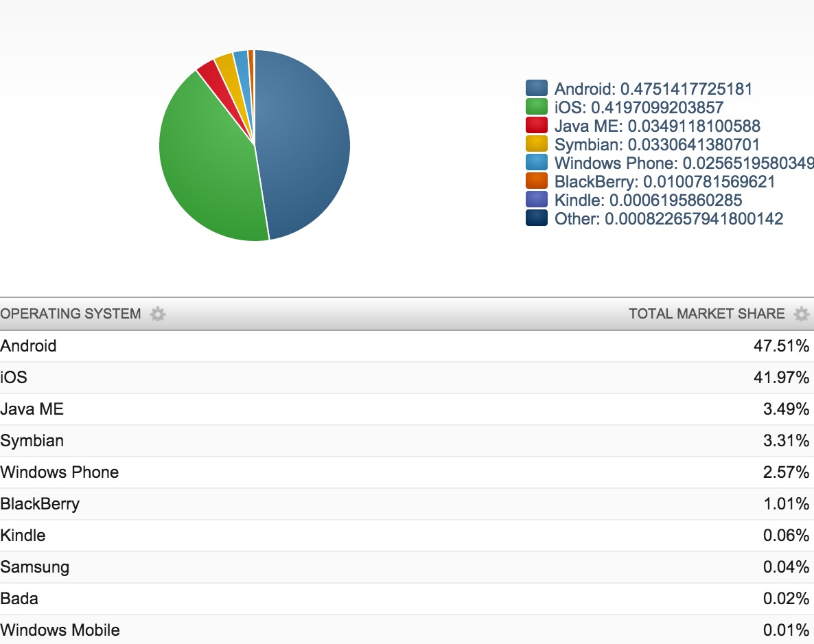
Task: Click legend text Android: 0.4751417725181
Action: (x=653, y=89)
